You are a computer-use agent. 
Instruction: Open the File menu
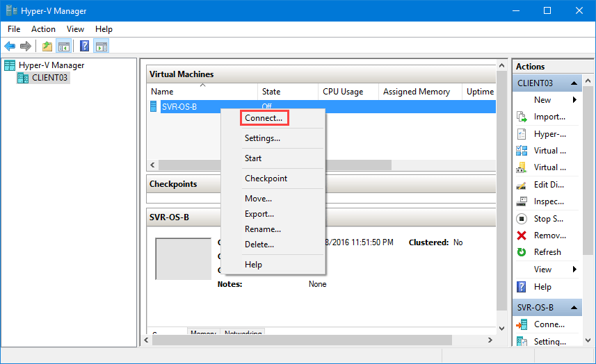pyautogui.click(x=14, y=29)
